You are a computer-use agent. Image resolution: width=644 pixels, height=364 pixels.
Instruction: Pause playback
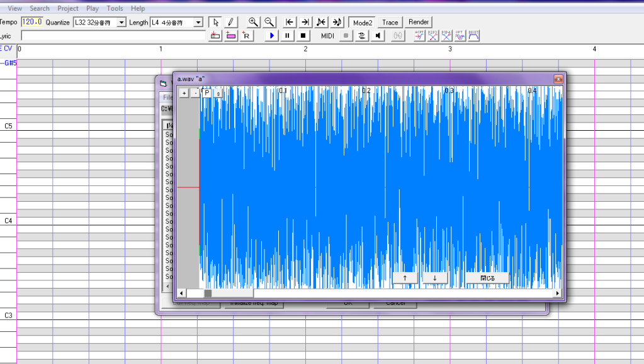(287, 36)
